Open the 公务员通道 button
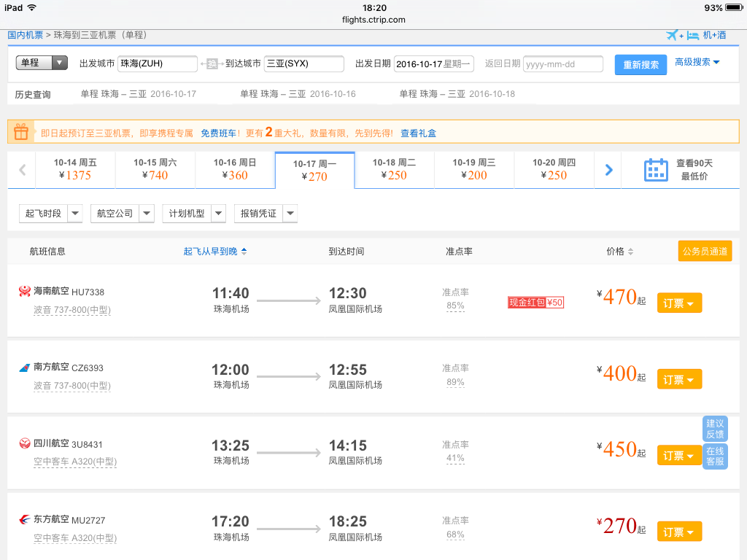 (x=705, y=252)
